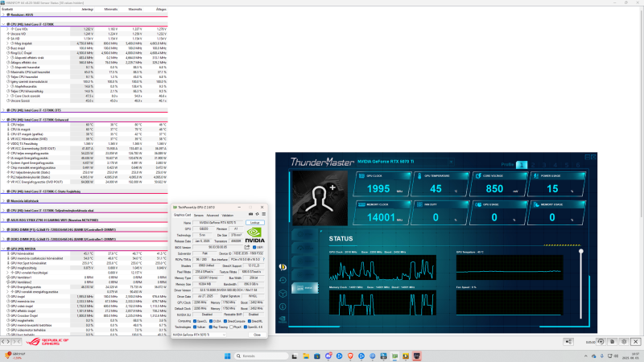Screen dimensions: 644x362
Task: Toggle the Ray Tracing checkbox in GPU-Z
Action: click(211, 327)
